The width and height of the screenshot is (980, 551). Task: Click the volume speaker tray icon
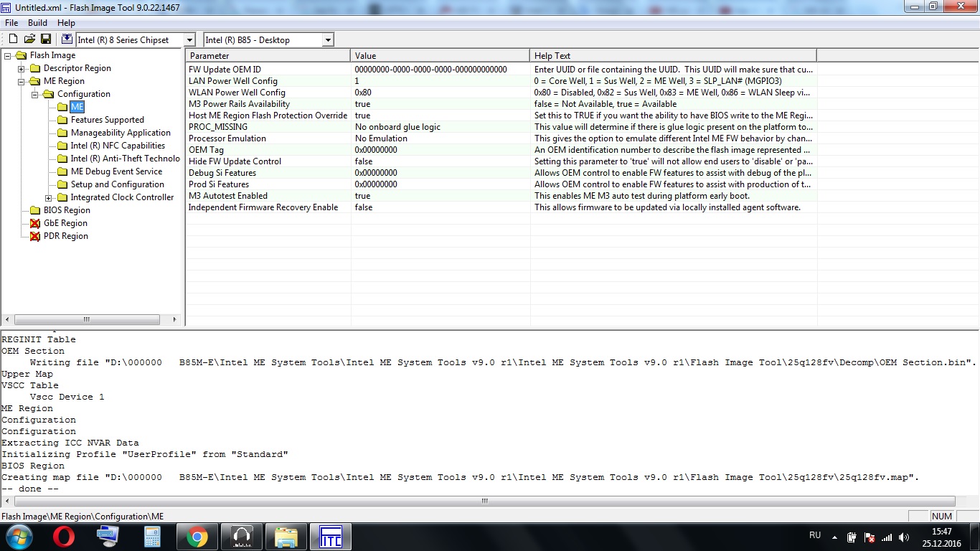903,537
